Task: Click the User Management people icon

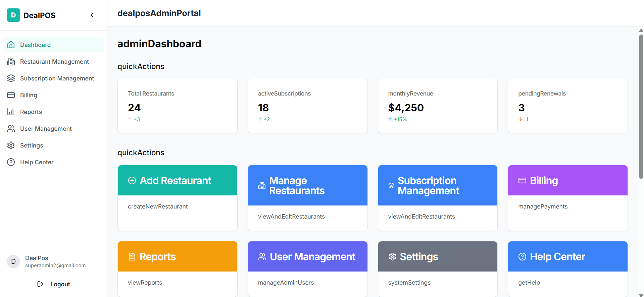Action: click(11, 129)
